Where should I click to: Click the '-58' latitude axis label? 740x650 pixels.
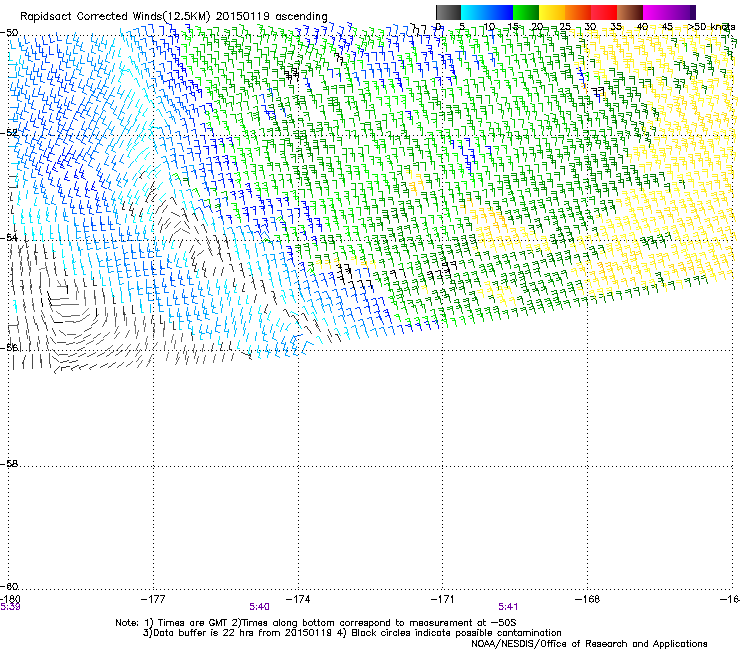(9, 464)
